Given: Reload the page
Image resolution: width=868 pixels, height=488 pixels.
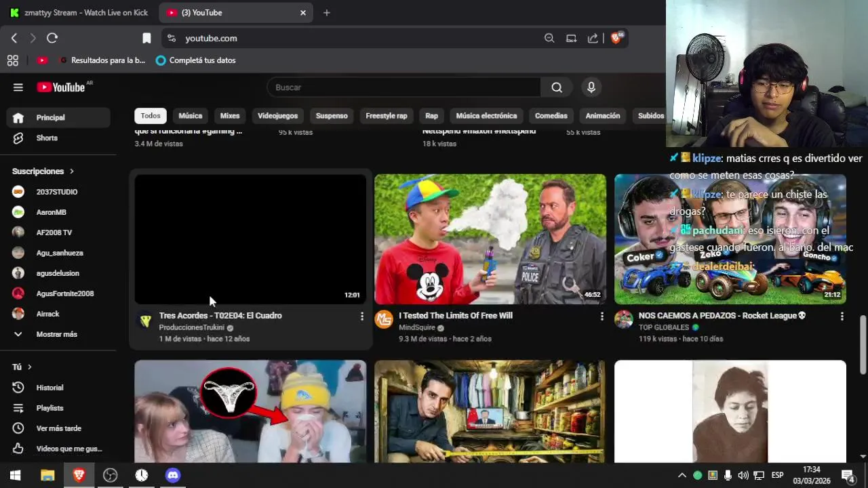Looking at the screenshot, I should [52, 39].
